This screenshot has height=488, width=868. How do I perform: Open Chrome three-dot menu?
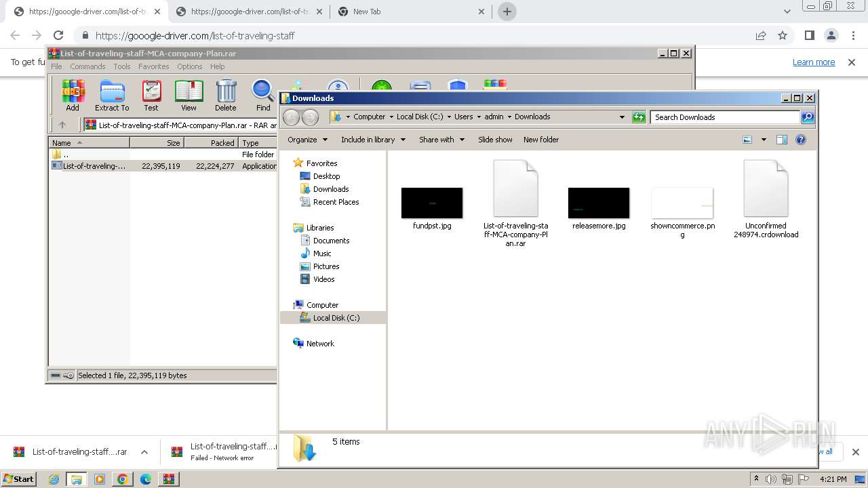(x=852, y=35)
